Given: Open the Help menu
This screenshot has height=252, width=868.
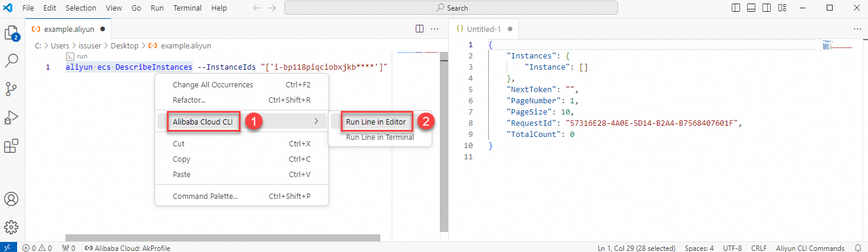Looking at the screenshot, I should [219, 8].
